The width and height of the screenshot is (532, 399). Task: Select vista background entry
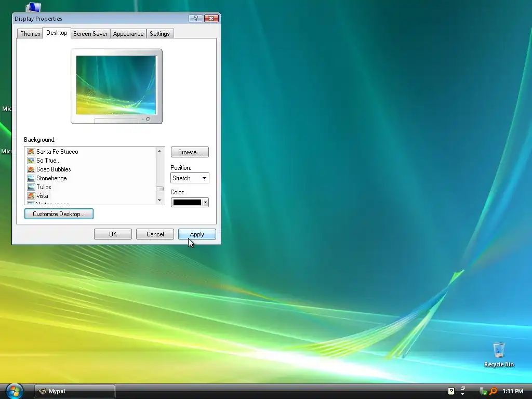click(42, 196)
